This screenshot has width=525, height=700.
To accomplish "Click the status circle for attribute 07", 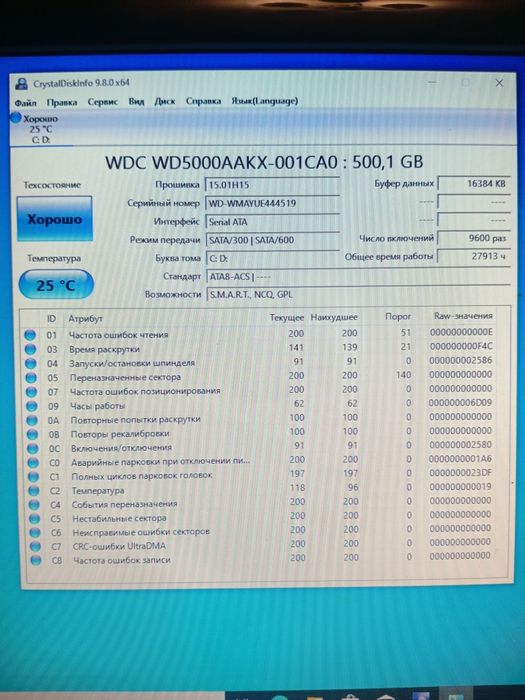I will pyautogui.click(x=31, y=392).
